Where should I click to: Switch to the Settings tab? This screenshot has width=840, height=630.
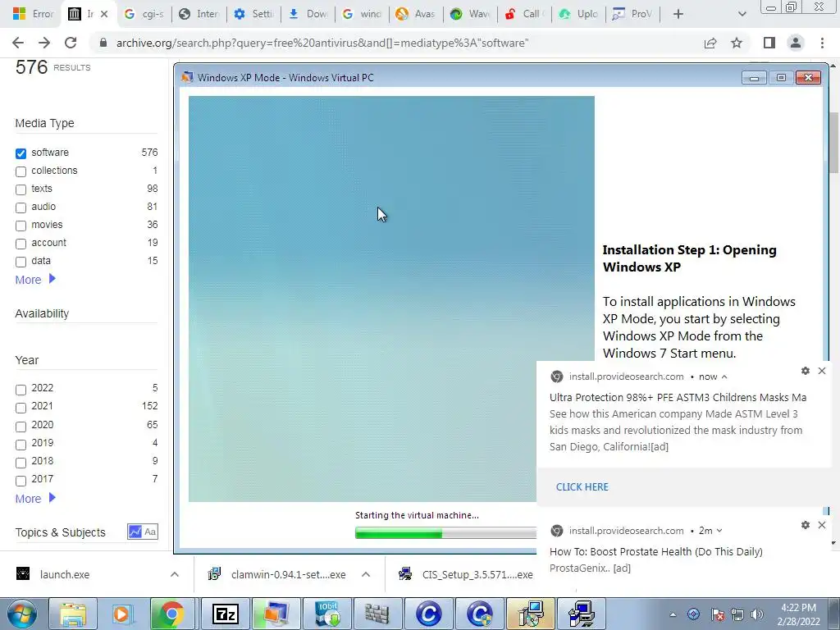coord(254,14)
